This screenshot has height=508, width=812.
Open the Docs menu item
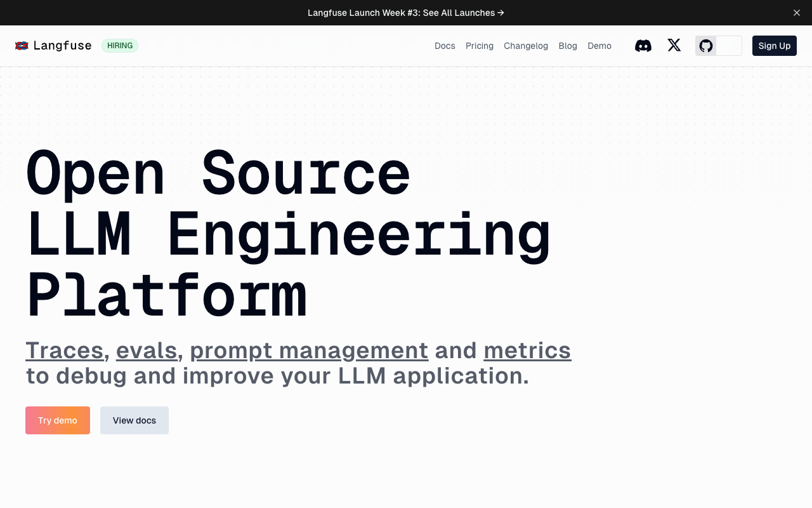point(445,46)
